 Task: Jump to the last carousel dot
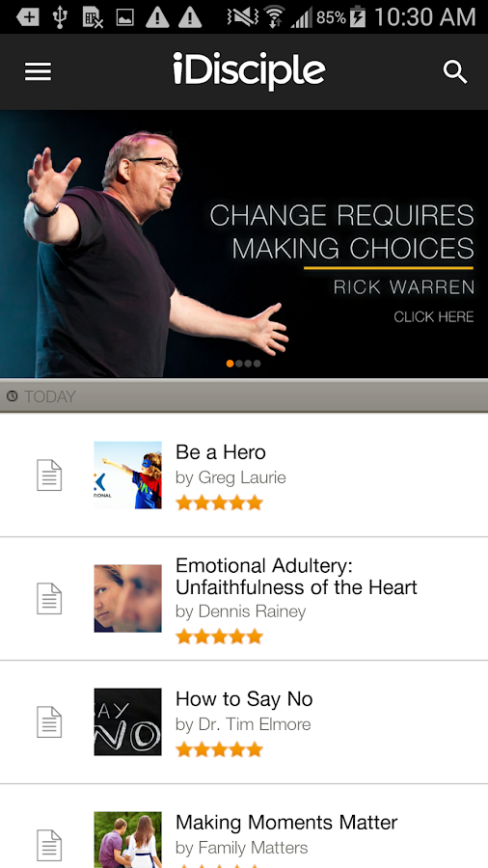point(258,364)
